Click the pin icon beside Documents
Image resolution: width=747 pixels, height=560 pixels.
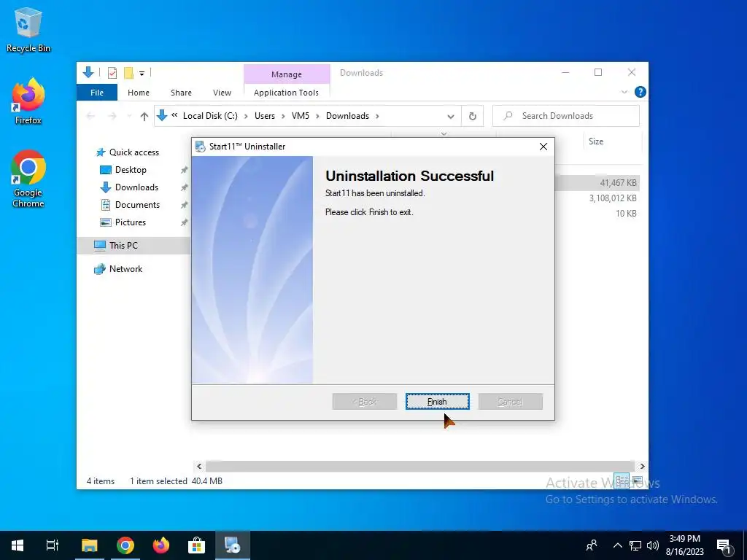coord(184,205)
